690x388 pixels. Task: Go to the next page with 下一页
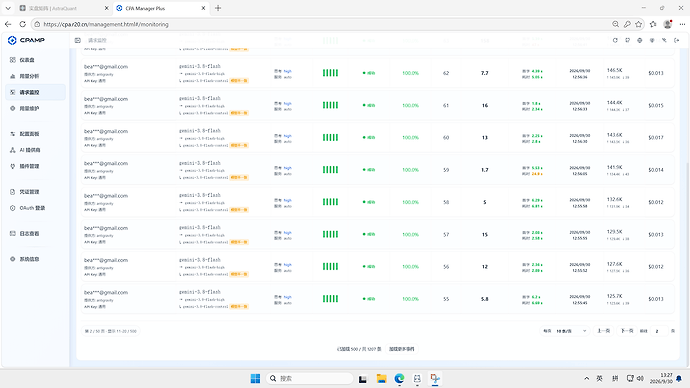pyautogui.click(x=627, y=331)
